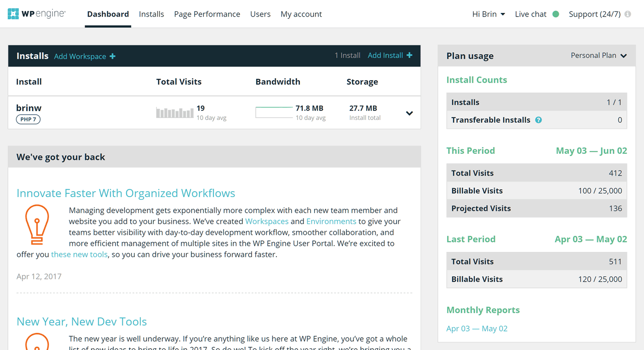This screenshot has width=644, height=350.
Task: Click Billable Visits 120 / 25,000 row
Action: (x=536, y=279)
